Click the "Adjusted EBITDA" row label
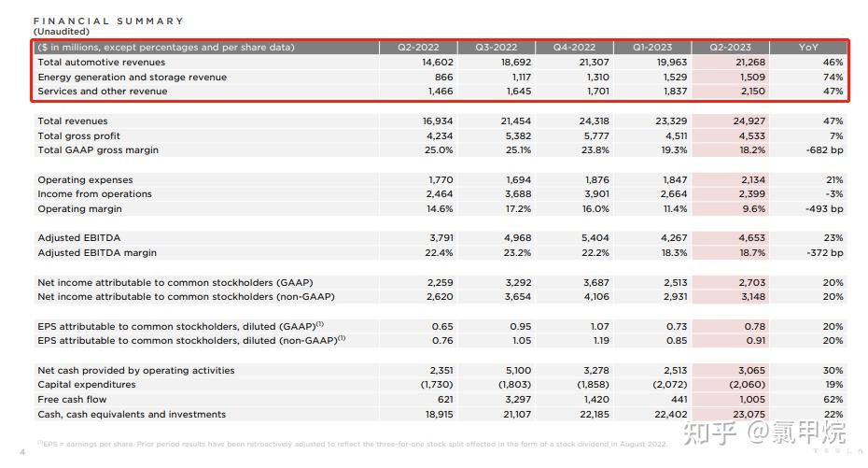Image resolution: width=868 pixels, height=468 pixels. [x=79, y=238]
